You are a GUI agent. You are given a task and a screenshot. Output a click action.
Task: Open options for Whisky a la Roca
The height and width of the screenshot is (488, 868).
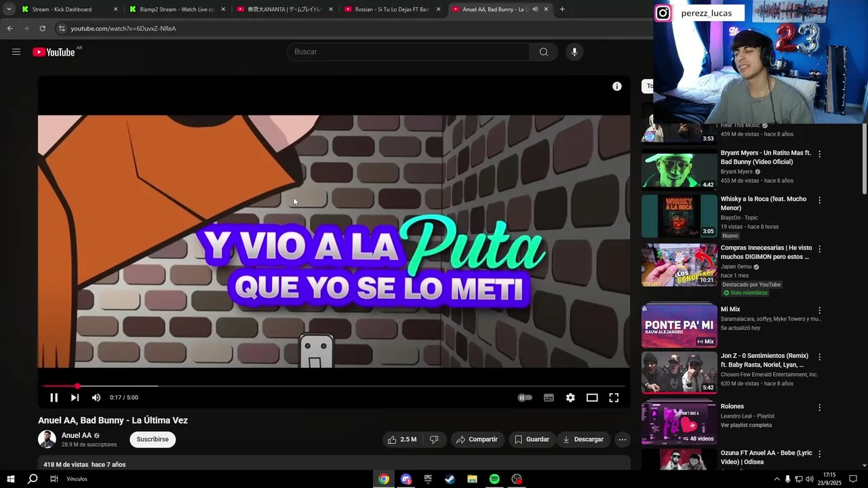click(x=819, y=200)
